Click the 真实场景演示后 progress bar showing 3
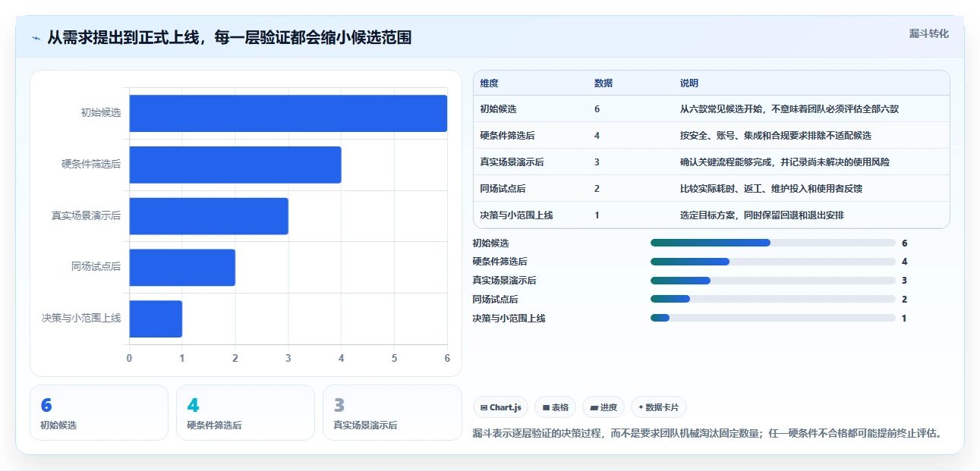 (773, 281)
